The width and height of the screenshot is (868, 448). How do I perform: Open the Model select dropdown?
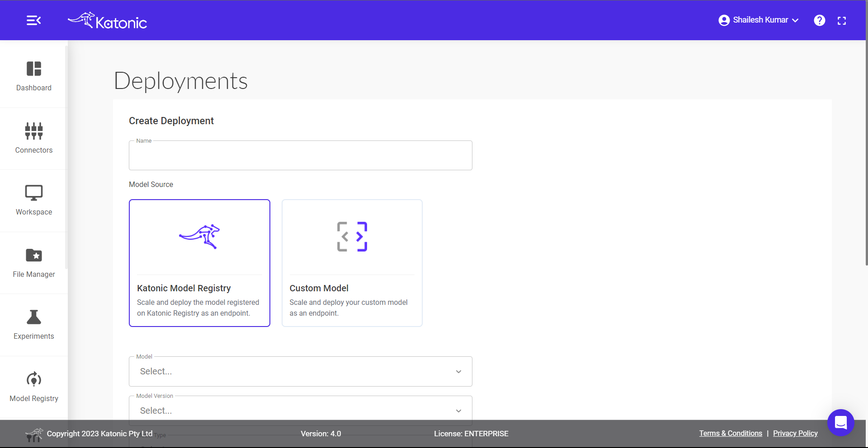tap(301, 371)
